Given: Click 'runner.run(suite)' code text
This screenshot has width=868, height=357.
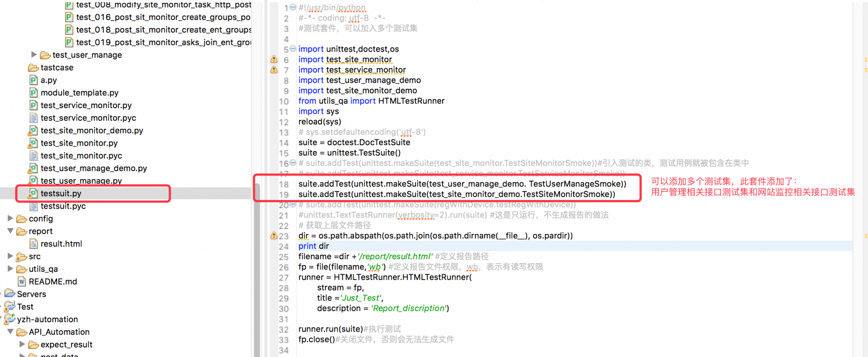Looking at the screenshot, I should click(x=330, y=329).
